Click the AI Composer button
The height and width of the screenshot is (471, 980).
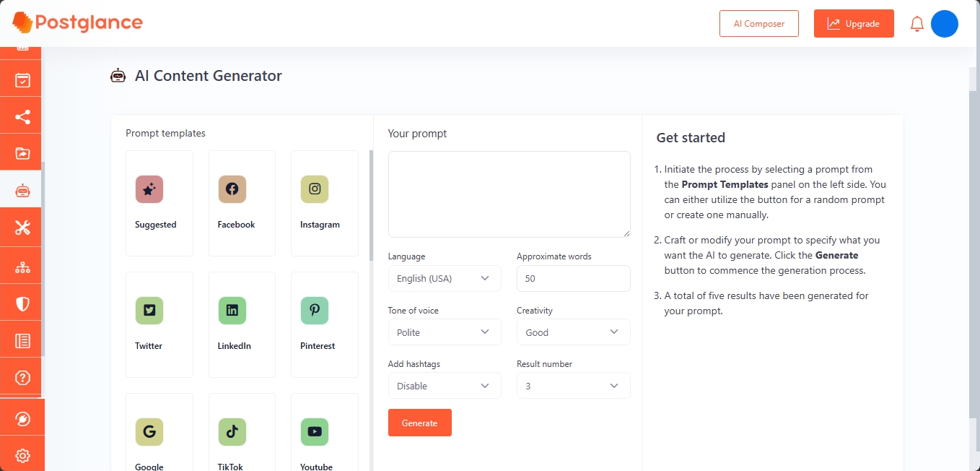[759, 24]
